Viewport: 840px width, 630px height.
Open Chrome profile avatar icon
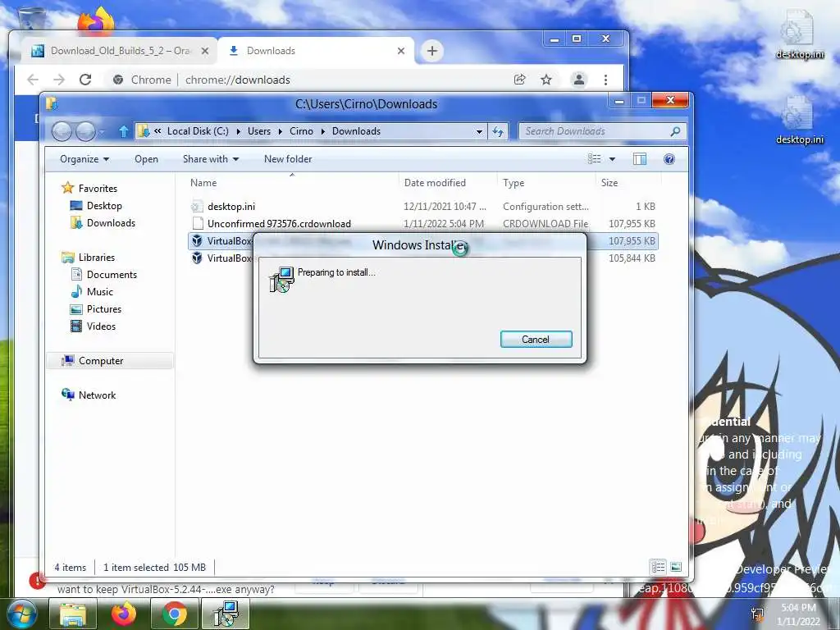(579, 80)
